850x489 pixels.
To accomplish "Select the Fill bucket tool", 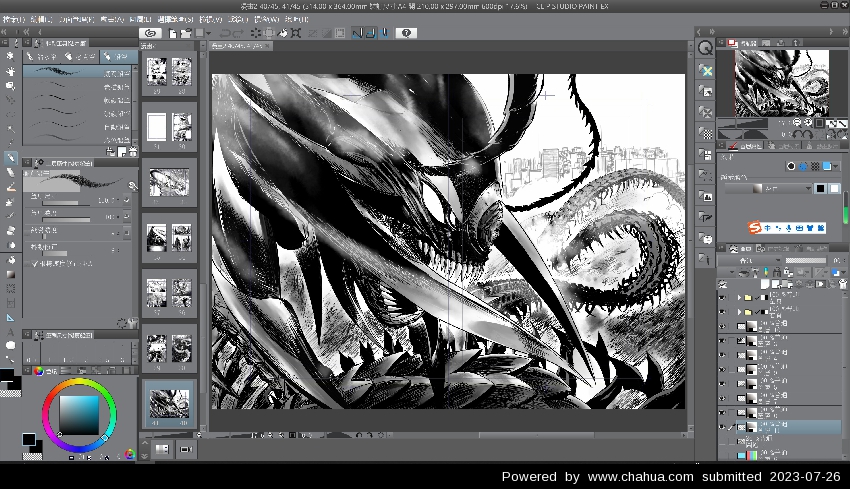I will pyautogui.click(x=10, y=260).
